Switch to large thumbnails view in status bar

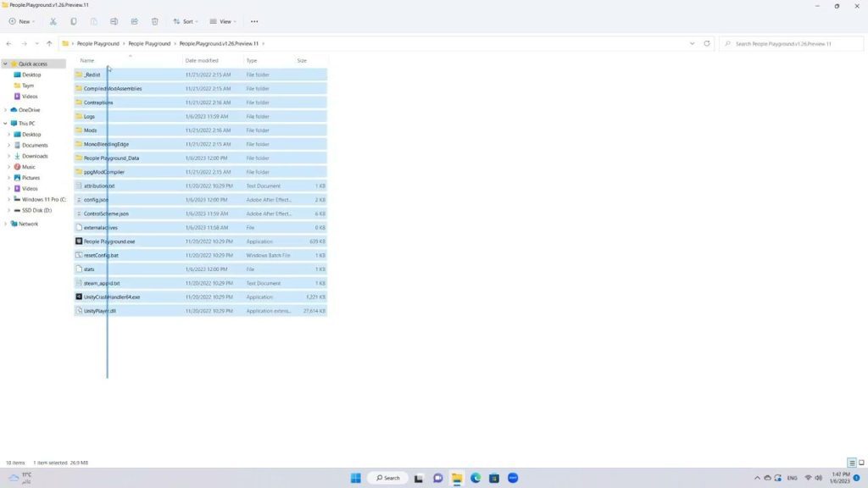tap(861, 463)
